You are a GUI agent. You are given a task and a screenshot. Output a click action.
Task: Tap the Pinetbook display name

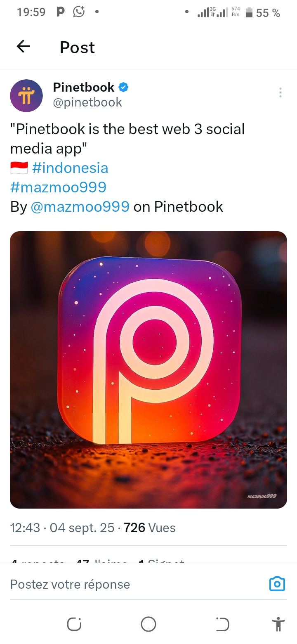click(84, 87)
